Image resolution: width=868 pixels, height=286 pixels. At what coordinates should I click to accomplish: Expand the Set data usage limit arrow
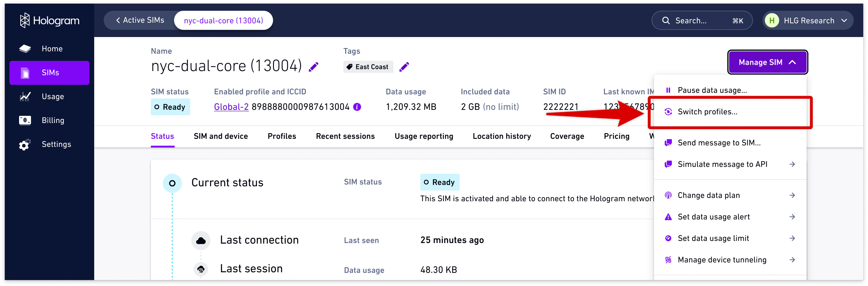792,239
